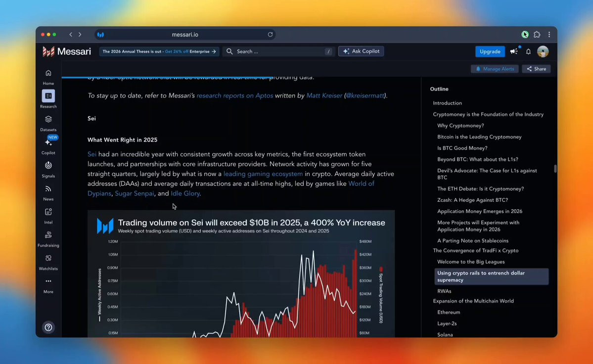Click Manage Alerts button
This screenshot has width=593, height=364.
tap(495, 69)
